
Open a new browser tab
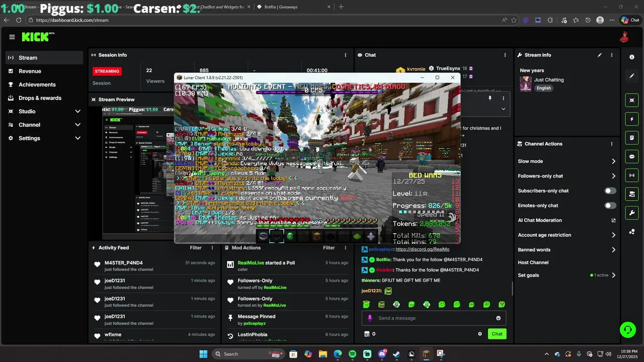[341, 7]
